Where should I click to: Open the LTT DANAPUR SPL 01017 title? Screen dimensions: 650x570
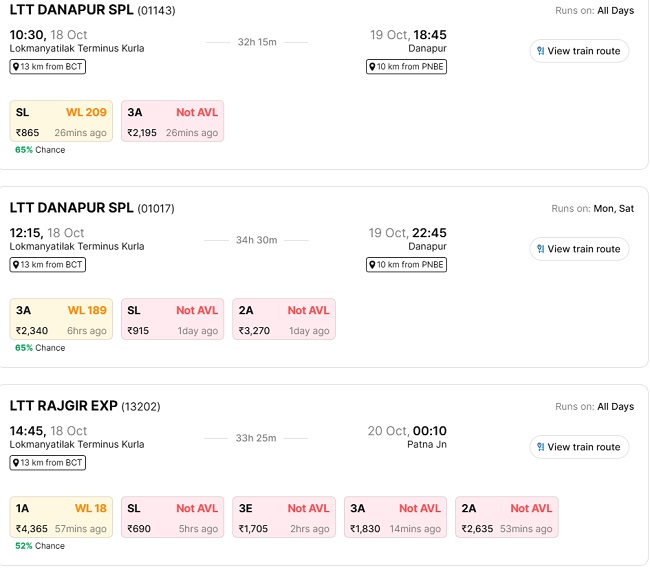tap(71, 208)
